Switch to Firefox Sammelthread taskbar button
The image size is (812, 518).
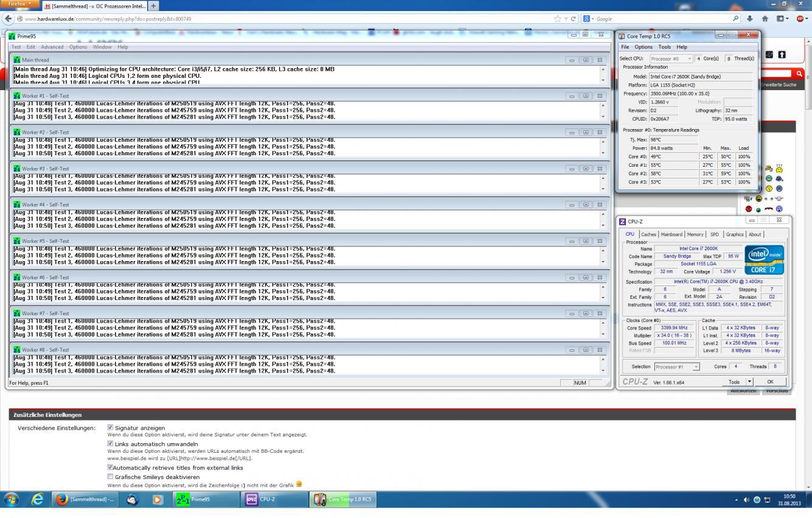tap(85, 500)
